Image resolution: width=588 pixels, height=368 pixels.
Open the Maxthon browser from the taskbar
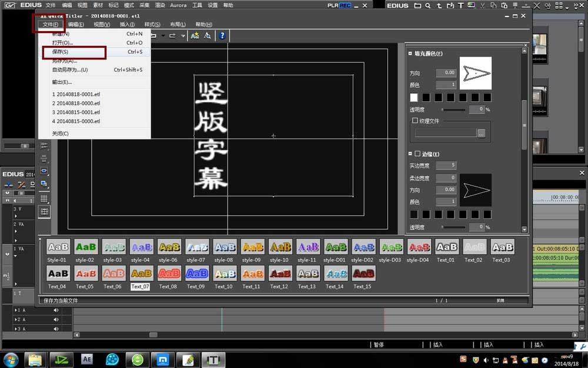[162, 360]
